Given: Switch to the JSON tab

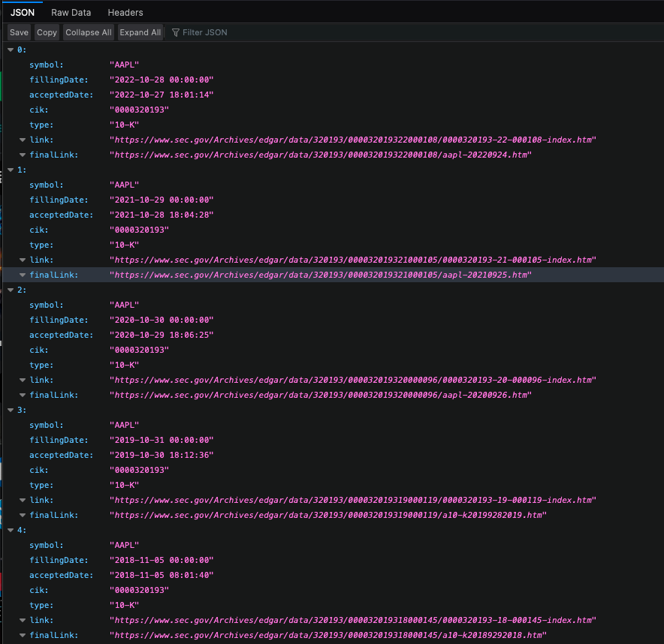Looking at the screenshot, I should click(23, 13).
